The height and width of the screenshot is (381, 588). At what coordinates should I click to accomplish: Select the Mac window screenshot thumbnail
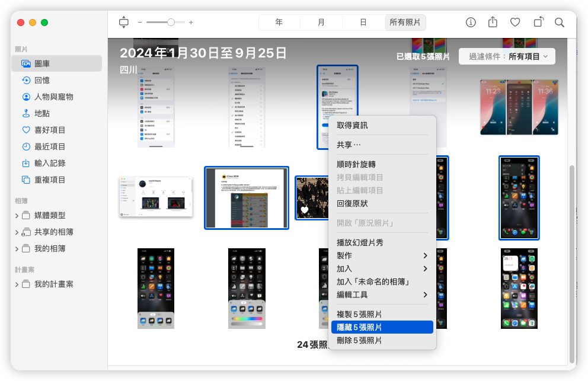pyautogui.click(x=156, y=197)
